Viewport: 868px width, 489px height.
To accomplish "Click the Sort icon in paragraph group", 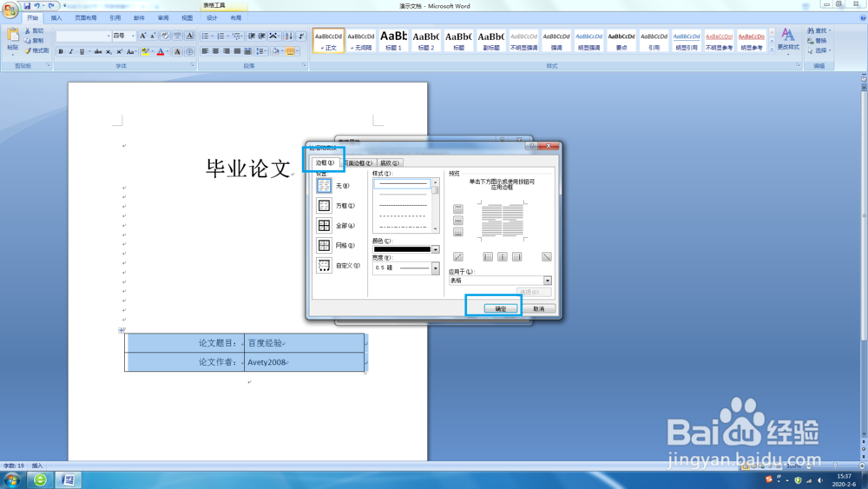I will point(288,36).
